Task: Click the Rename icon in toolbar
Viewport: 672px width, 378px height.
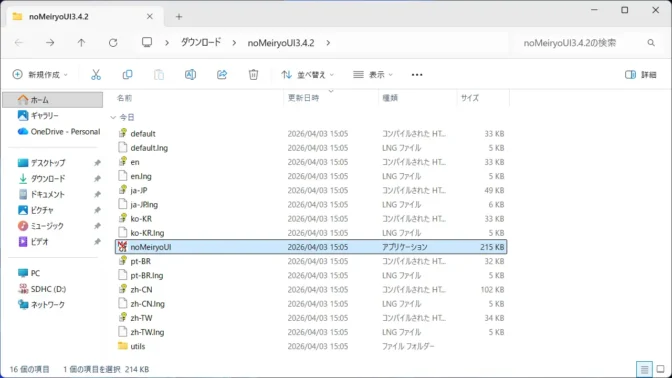Action: tap(190, 75)
